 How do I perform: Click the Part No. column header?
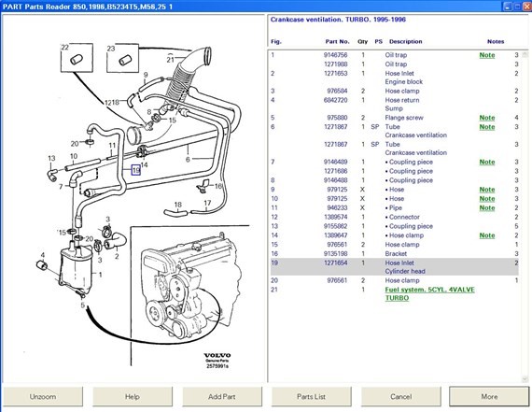click(337, 41)
